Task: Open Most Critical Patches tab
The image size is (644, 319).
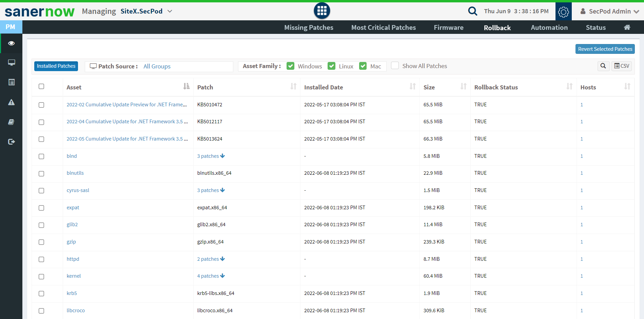Action: point(384,27)
